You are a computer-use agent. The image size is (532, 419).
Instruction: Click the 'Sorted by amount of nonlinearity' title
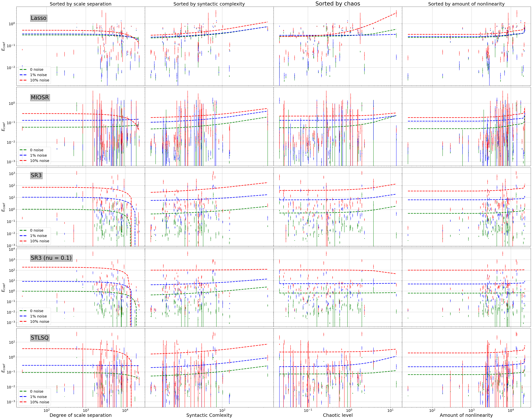point(466,4)
